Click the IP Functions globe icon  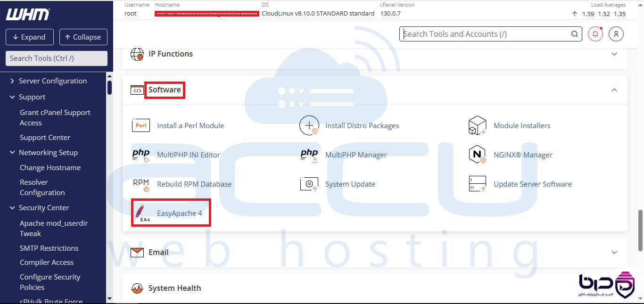tap(137, 54)
